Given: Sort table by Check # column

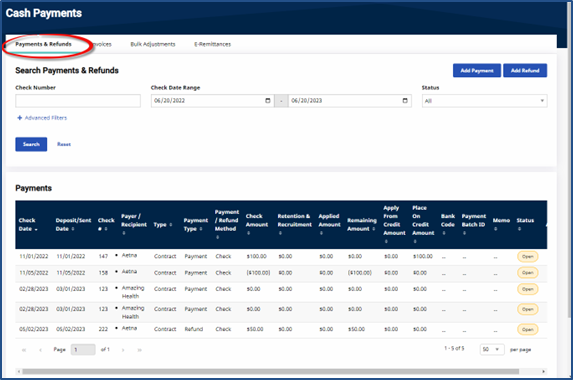Looking at the screenshot, I should [106, 224].
